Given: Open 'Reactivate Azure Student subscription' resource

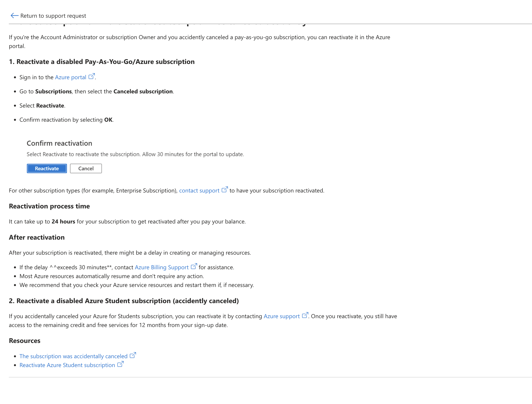Looking at the screenshot, I should point(67,365).
